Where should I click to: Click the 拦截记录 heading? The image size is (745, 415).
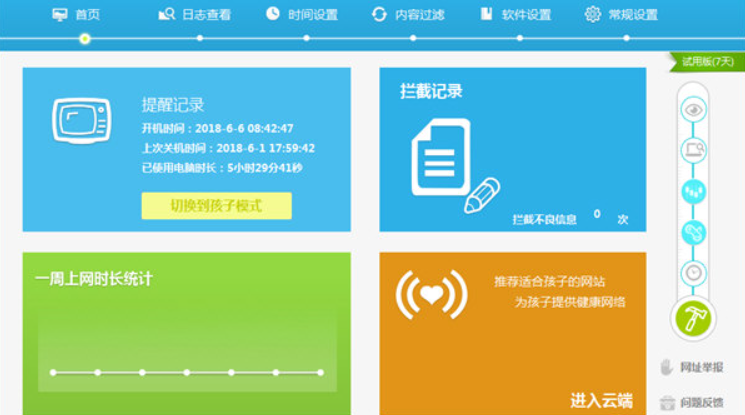click(431, 91)
